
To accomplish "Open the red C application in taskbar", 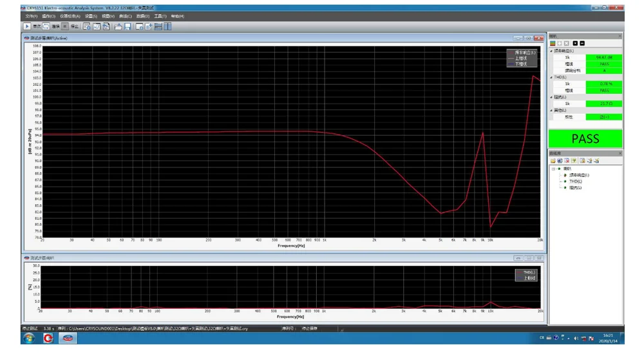I will (x=48, y=339).
